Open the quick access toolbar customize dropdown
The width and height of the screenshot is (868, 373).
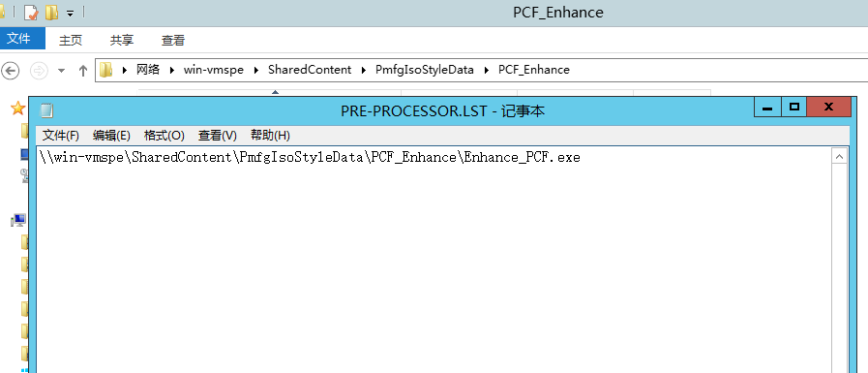[x=71, y=13]
